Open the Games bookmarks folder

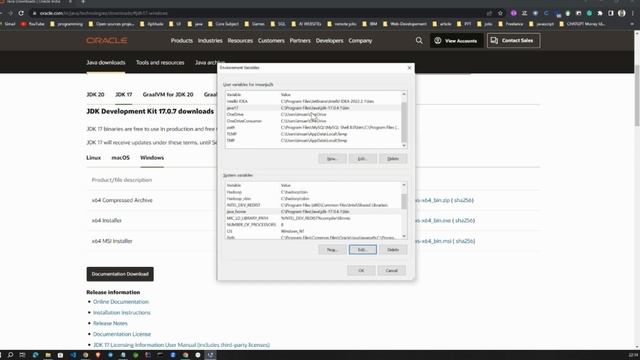(254, 24)
